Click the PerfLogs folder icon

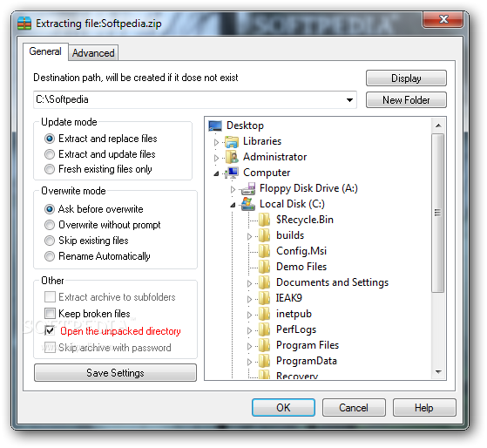(264, 329)
